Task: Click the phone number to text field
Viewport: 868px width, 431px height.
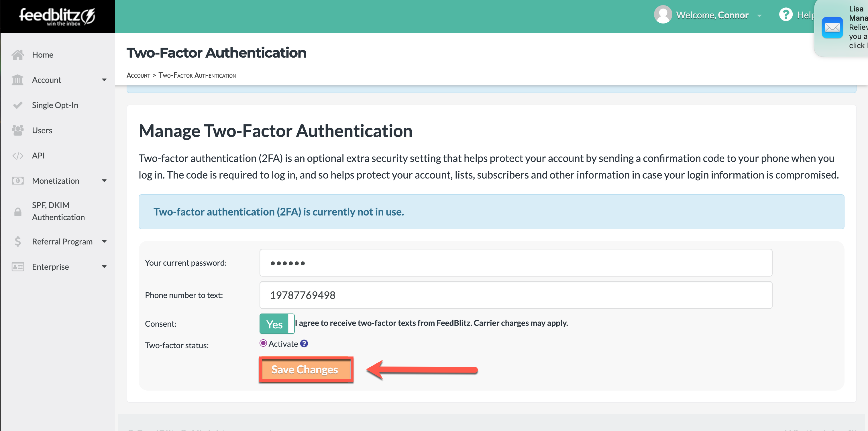Action: point(516,295)
